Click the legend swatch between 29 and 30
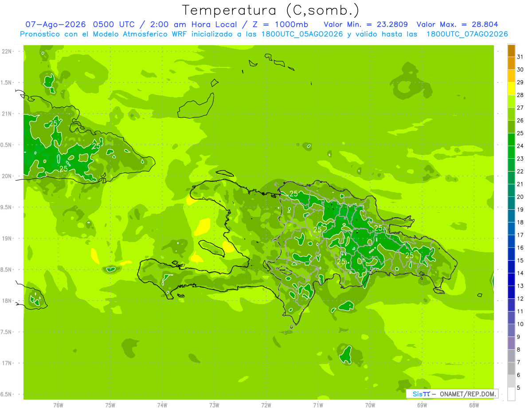532x411 pixels. pyautogui.click(x=511, y=76)
